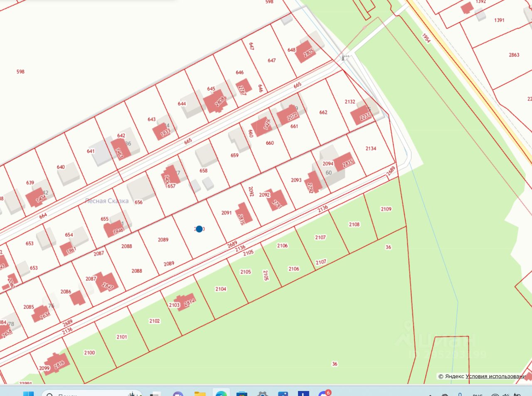The image size is (532, 396).
Task: Click parcel number 2094
Action: (328, 164)
